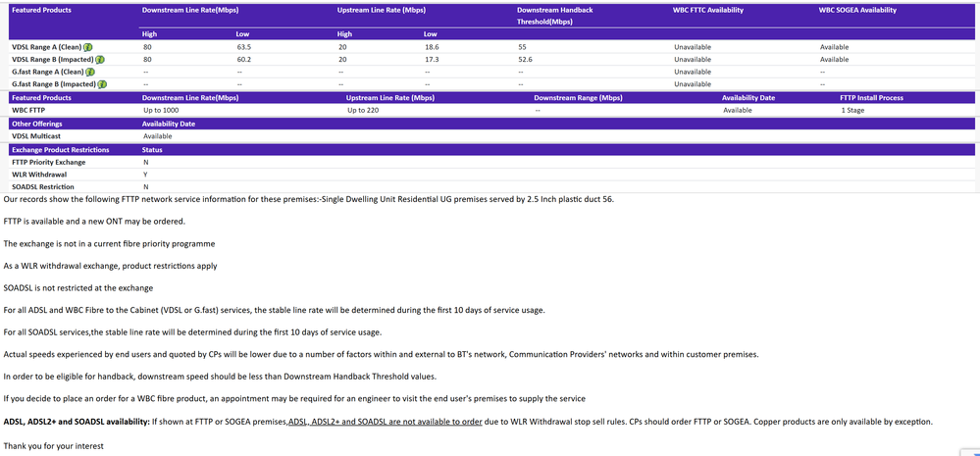This screenshot has height=456, width=980.
Task: Click downstream high 80 in VDSL Range A row
Action: pos(147,47)
